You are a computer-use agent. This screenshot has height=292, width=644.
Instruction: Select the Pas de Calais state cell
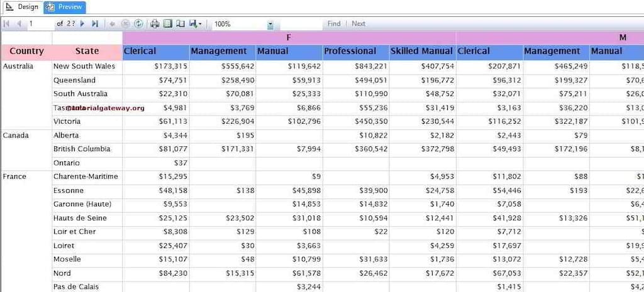pyautogui.click(x=87, y=287)
